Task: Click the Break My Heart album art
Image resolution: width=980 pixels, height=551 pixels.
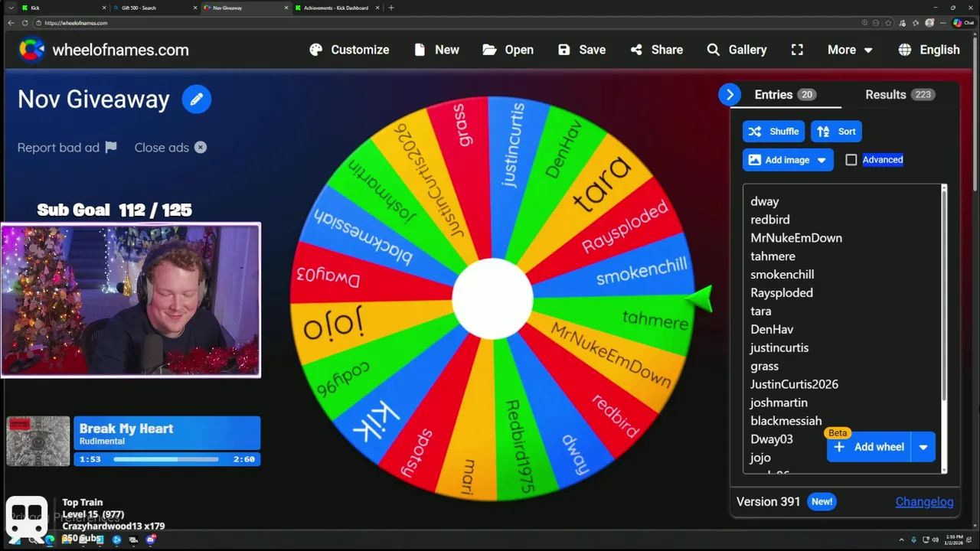Action: pyautogui.click(x=38, y=441)
